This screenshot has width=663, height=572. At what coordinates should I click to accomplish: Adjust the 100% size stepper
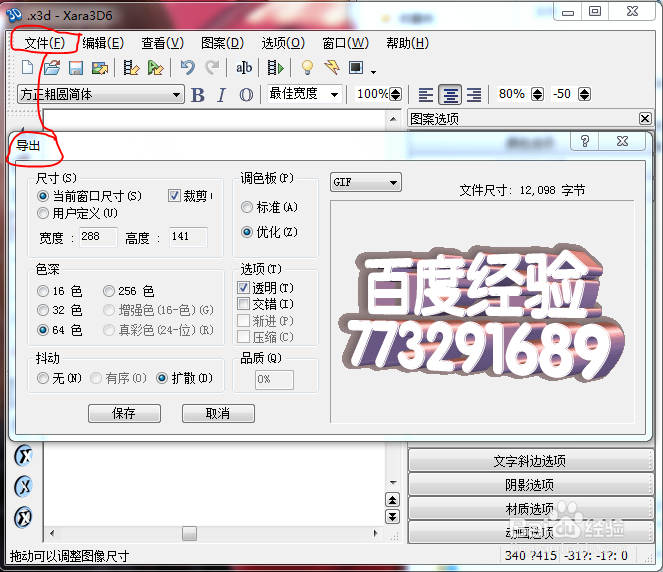pos(395,94)
